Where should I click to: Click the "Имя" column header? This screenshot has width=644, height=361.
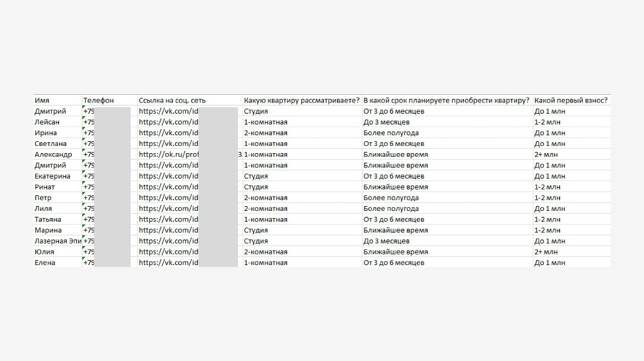coord(42,101)
